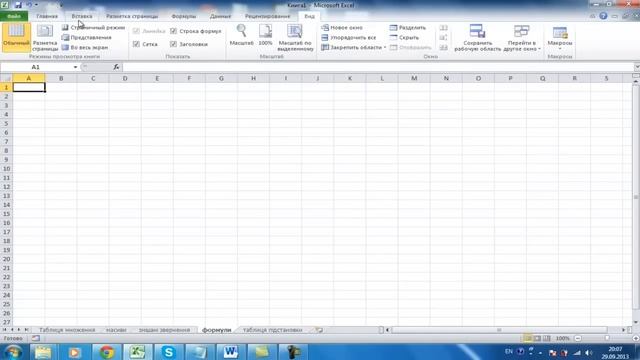640x360 pixels.
Task: Set zoom to 100% in ribbon
Action: point(265,36)
